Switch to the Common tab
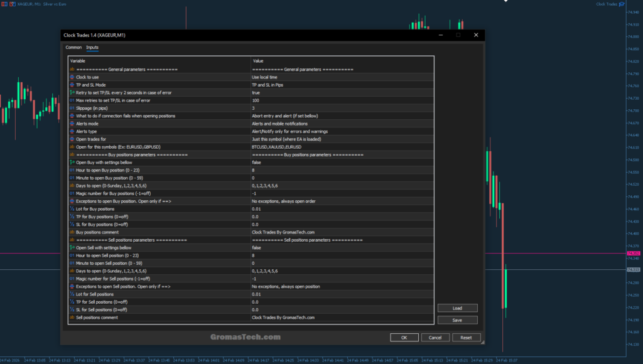The width and height of the screenshot is (643, 364). coord(73,48)
